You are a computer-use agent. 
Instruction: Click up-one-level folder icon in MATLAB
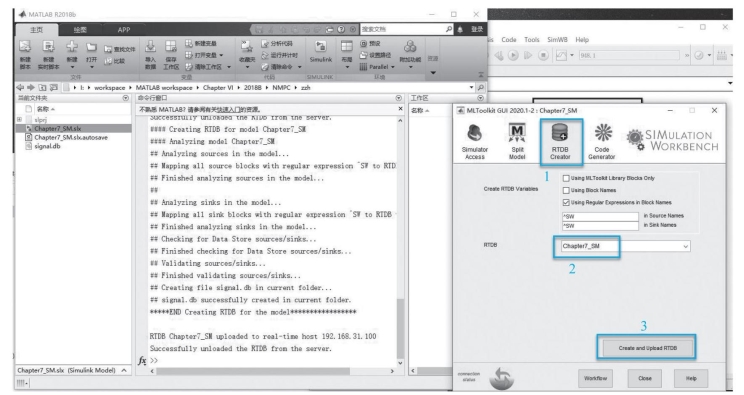(42, 87)
